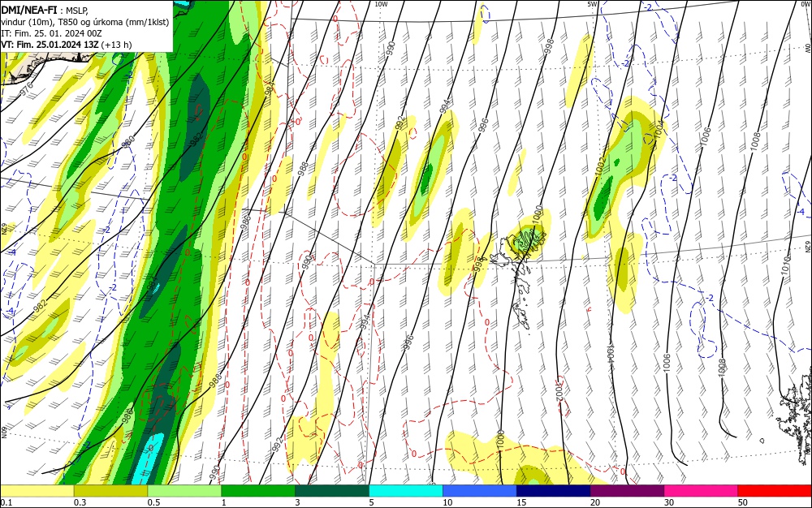Choose the cyan 5–10 legend swatch
The height and width of the screenshot is (508, 812).
(x=406, y=491)
